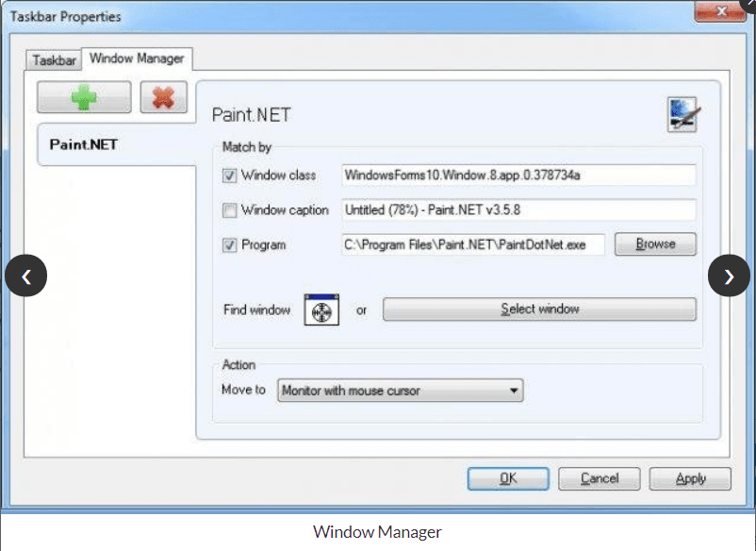Enable the Window caption match option
The height and width of the screenshot is (551, 756).
(x=229, y=209)
